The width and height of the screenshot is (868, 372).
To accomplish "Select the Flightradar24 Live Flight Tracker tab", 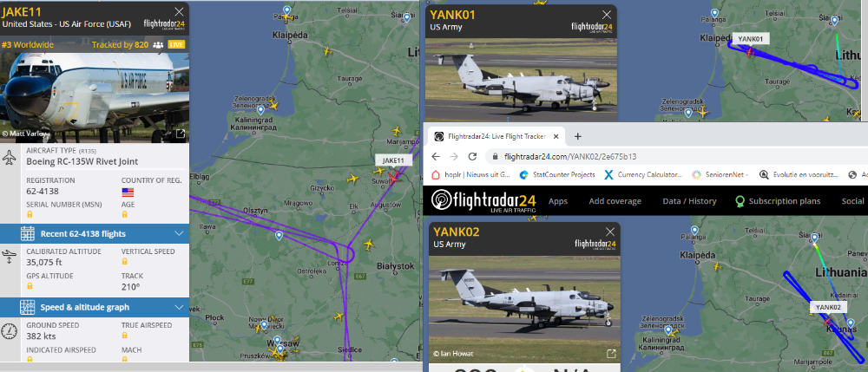I will pos(496,136).
